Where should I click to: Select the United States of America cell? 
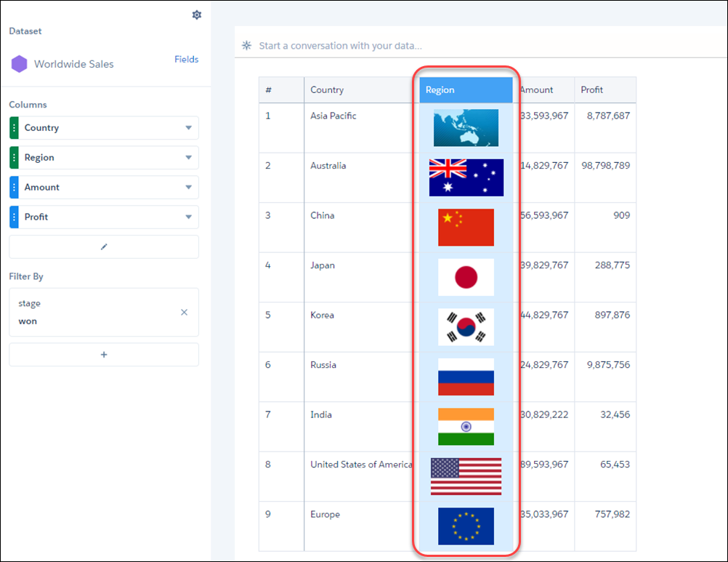362,476
